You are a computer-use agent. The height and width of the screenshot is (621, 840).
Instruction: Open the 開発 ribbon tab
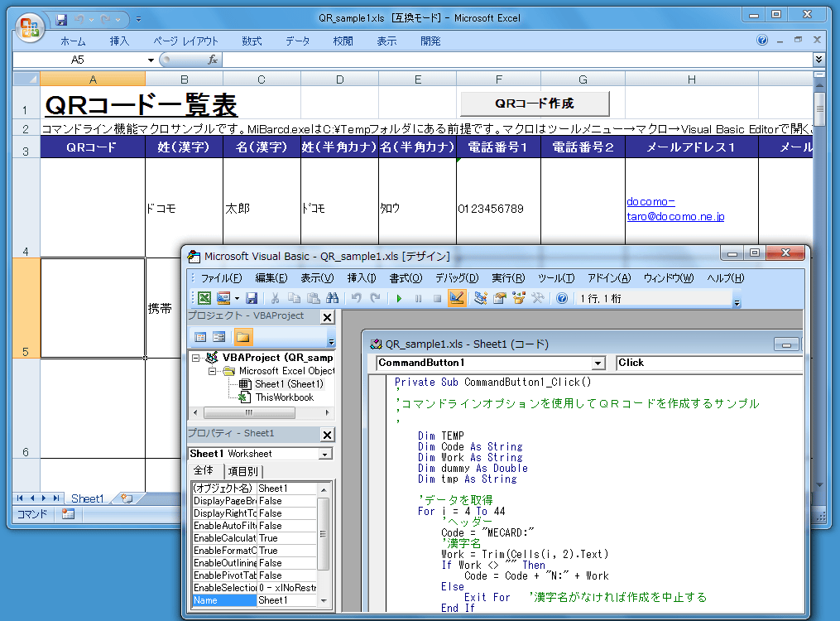click(430, 41)
